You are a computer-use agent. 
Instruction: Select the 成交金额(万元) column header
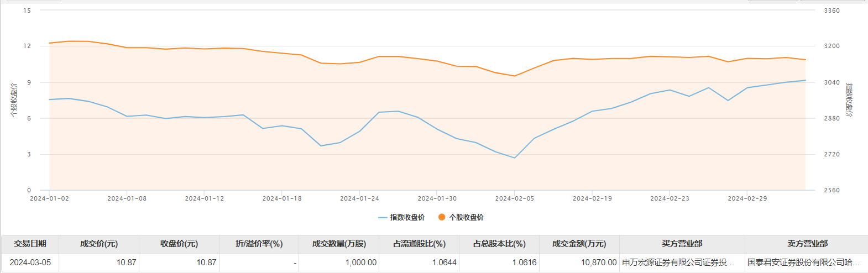click(579, 244)
